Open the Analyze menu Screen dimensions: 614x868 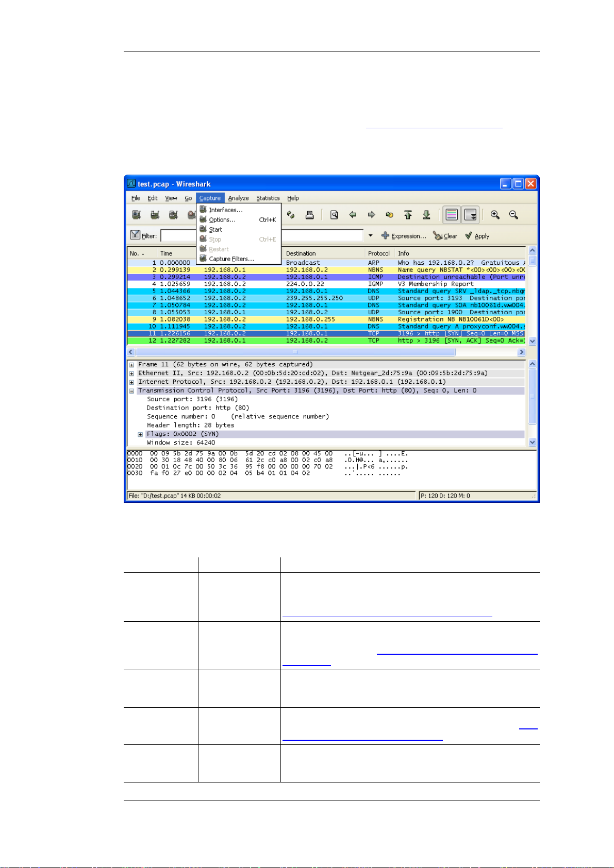pos(238,198)
